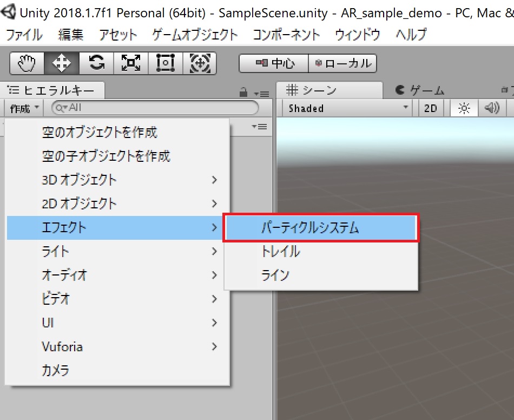The height and width of the screenshot is (420, 514).
Task: Select the Rotate tool
Action: [x=95, y=63]
